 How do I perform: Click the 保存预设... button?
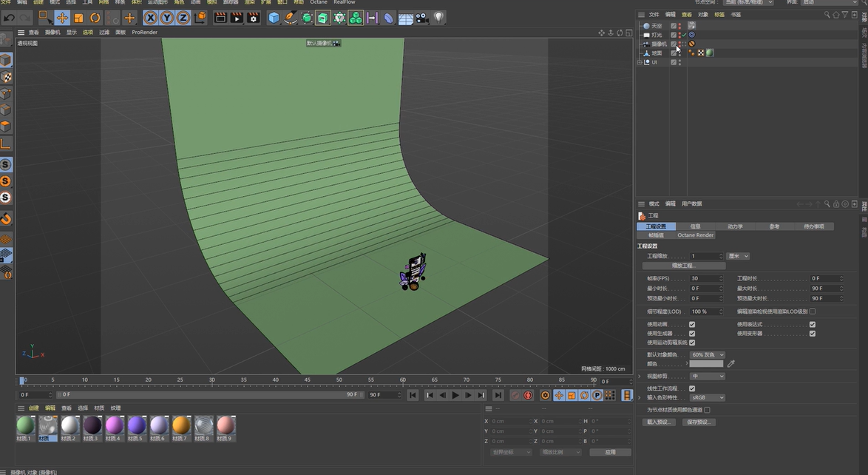(x=699, y=422)
